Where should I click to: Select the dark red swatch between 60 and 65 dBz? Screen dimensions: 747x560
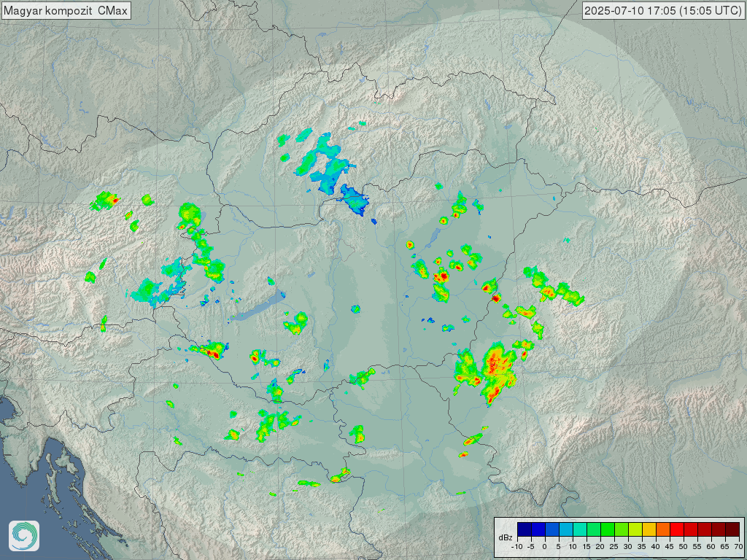pyautogui.click(x=719, y=529)
